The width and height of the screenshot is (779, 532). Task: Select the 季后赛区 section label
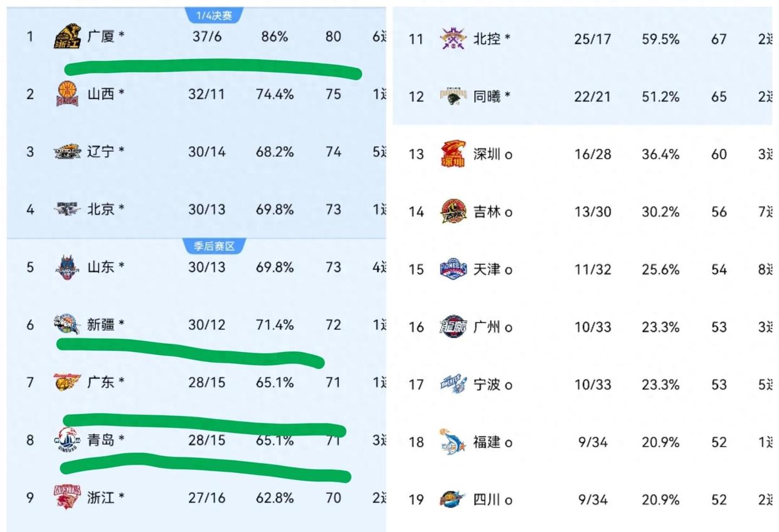pyautogui.click(x=215, y=246)
